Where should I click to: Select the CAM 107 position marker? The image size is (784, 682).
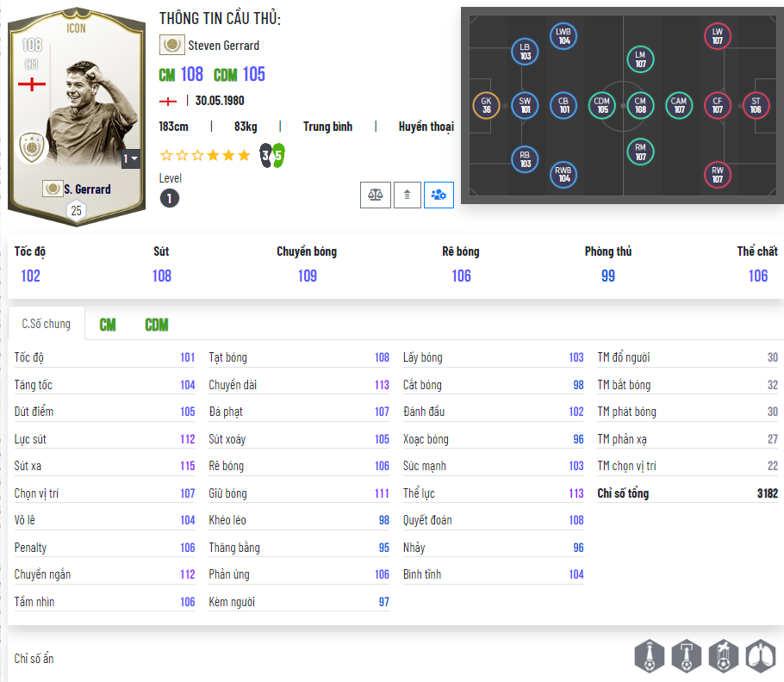coord(679,105)
